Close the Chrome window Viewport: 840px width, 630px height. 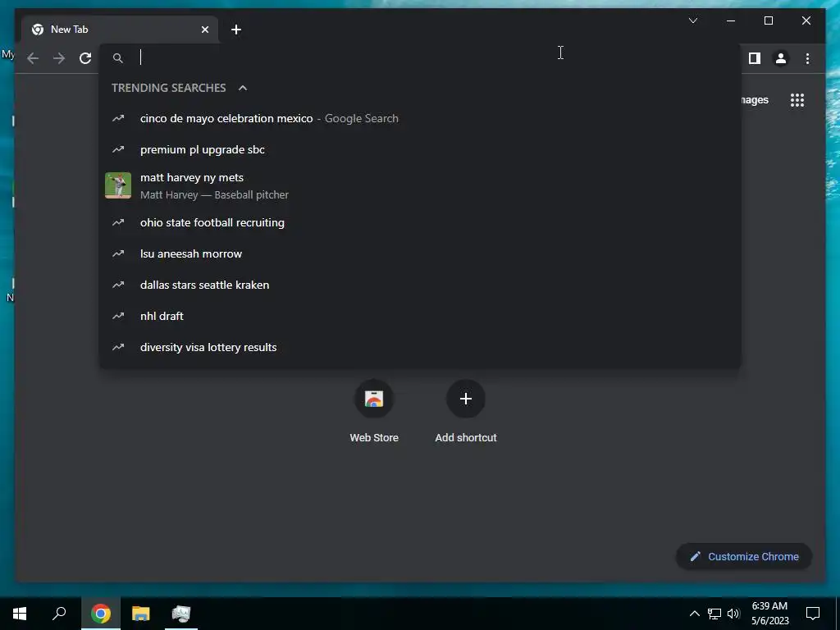coord(806,21)
